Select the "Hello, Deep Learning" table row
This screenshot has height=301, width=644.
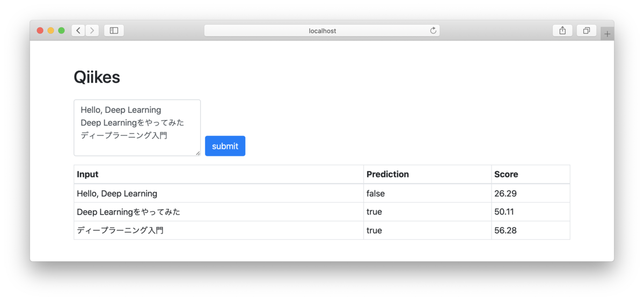point(322,193)
